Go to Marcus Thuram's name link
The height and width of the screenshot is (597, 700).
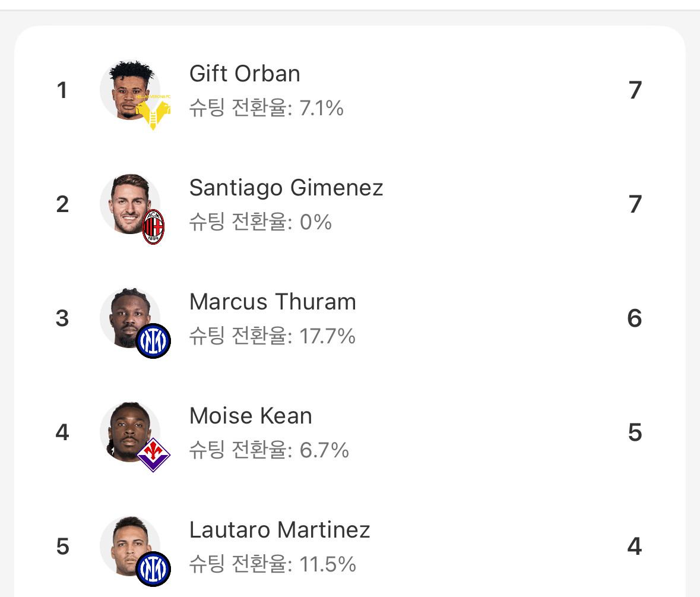click(x=273, y=302)
